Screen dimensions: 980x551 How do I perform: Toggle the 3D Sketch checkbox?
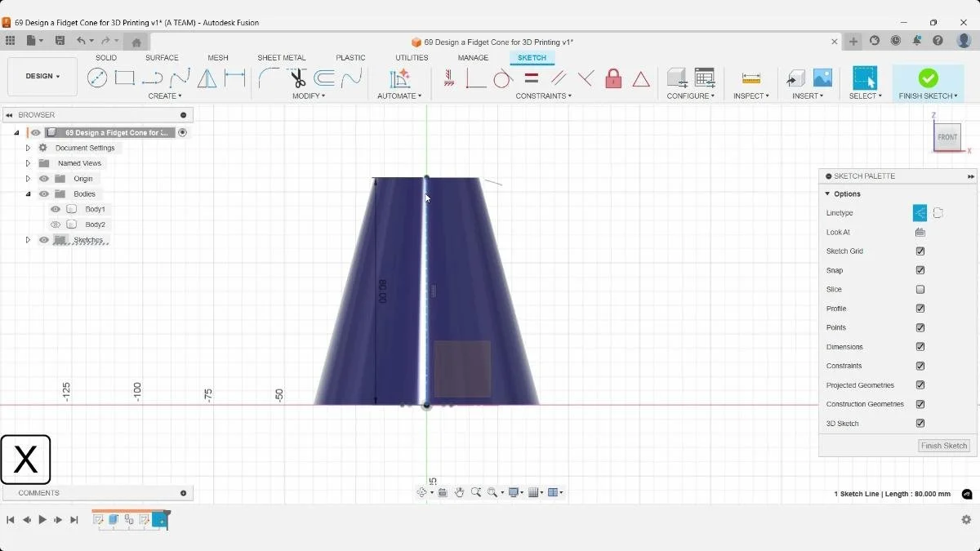click(920, 424)
